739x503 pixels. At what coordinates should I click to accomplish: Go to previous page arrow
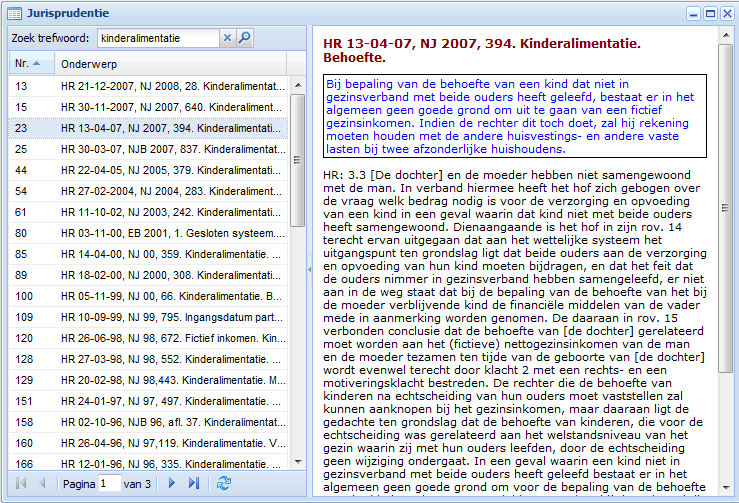click(42, 483)
